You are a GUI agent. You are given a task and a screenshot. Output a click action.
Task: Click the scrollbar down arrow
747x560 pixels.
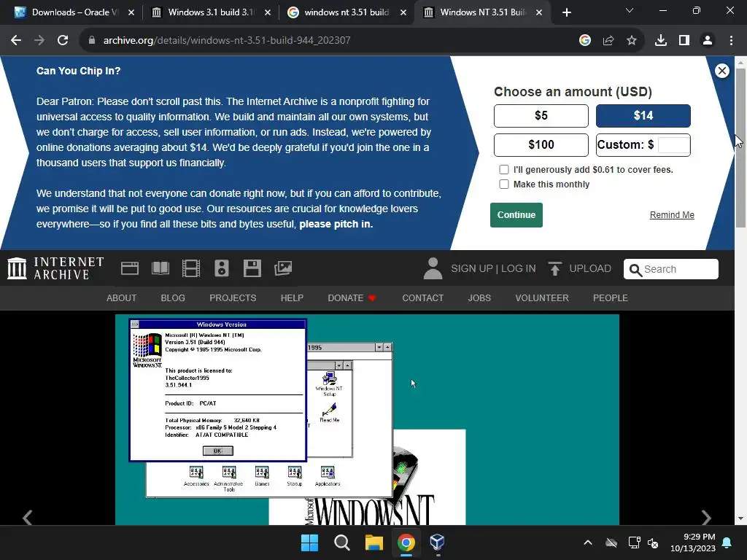point(740,519)
